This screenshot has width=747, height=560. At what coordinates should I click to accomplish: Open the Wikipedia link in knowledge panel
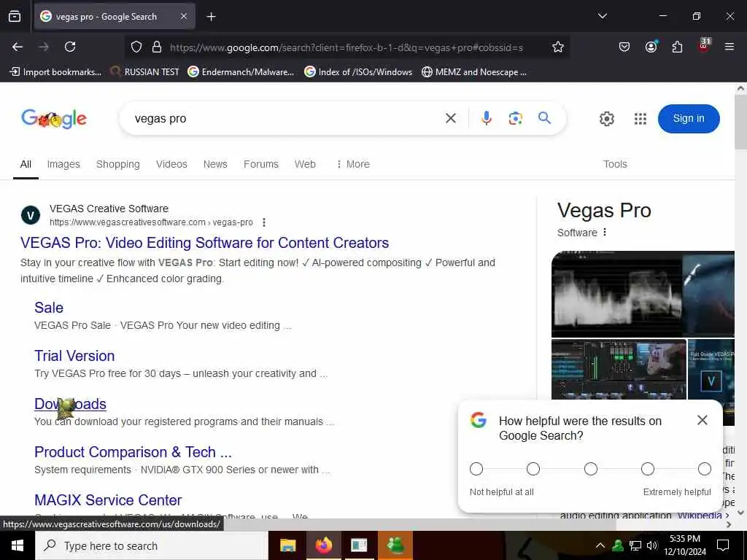700,516
